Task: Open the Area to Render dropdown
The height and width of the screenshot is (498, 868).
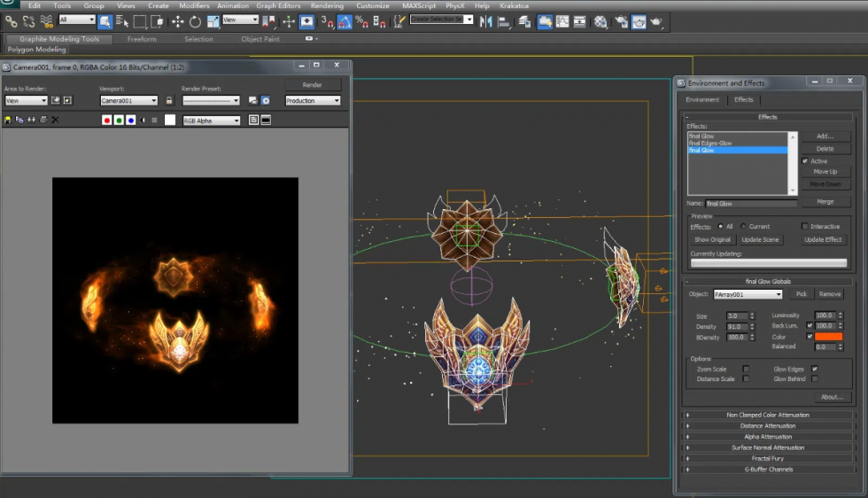Action: [x=26, y=100]
